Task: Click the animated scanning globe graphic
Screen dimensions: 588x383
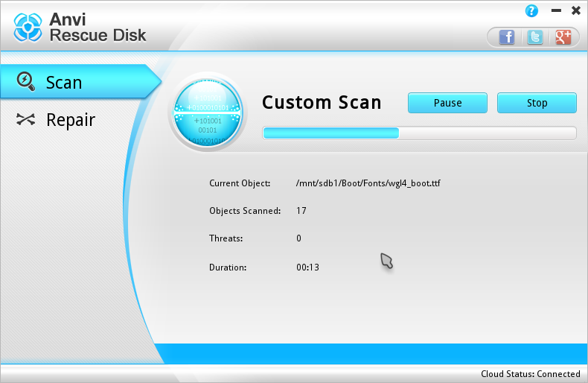Action: tap(208, 113)
